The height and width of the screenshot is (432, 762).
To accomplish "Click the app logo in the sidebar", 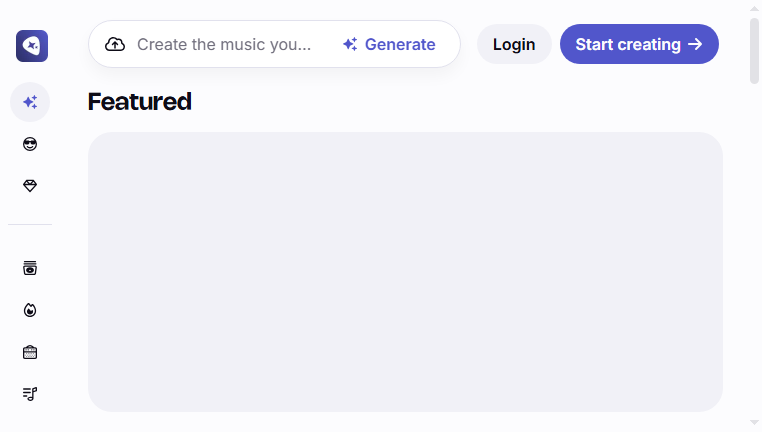I will click(x=32, y=46).
